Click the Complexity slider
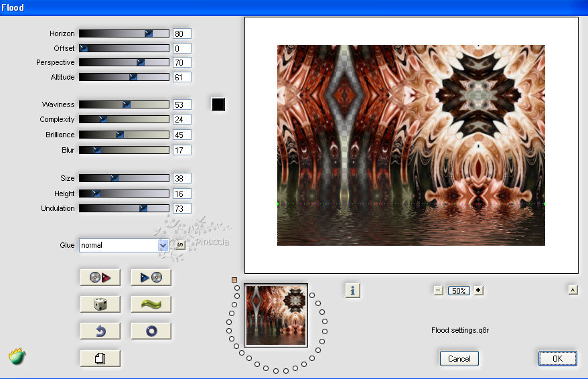588x379 pixels. pos(124,119)
